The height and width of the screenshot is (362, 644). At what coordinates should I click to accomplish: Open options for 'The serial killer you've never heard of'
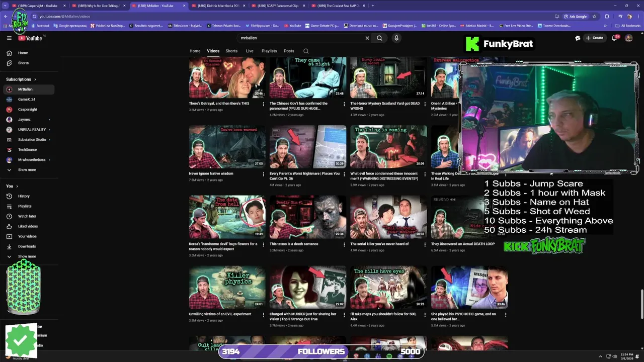click(425, 245)
